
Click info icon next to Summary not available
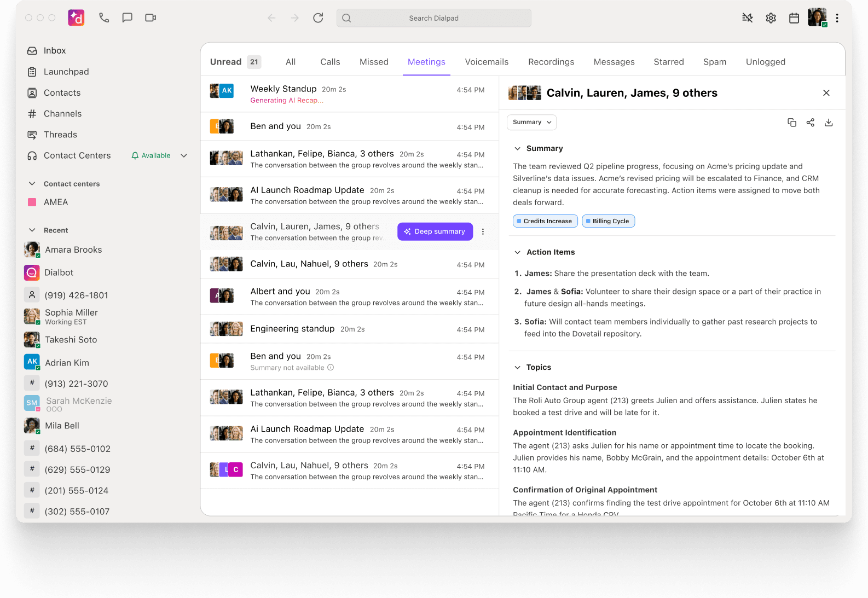pyautogui.click(x=331, y=368)
